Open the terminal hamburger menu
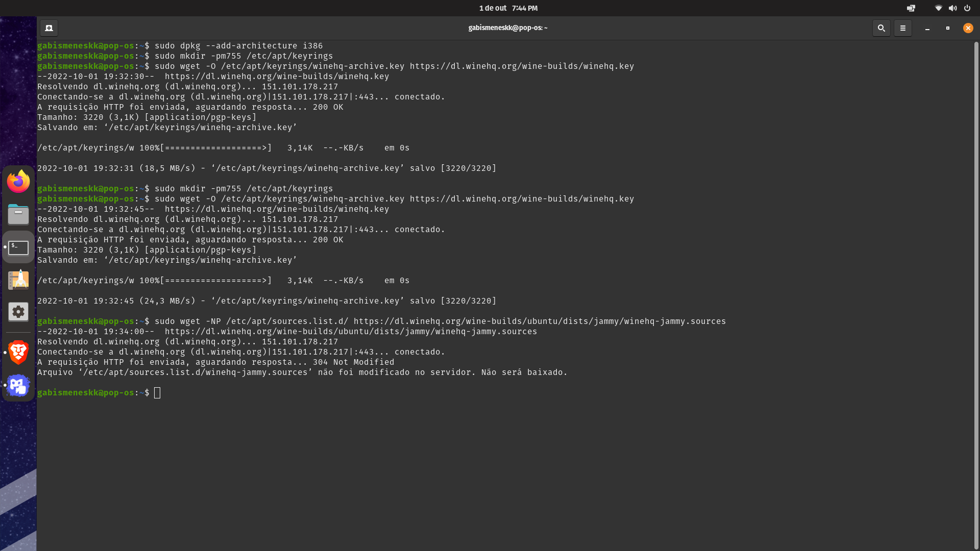Image resolution: width=980 pixels, height=551 pixels. click(x=902, y=28)
